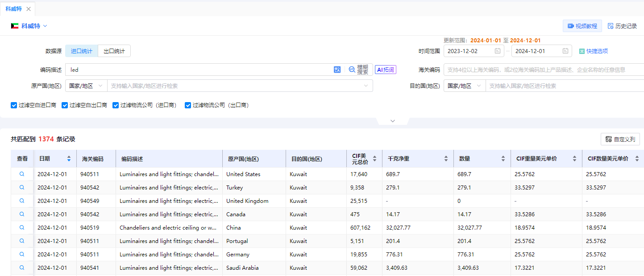Open 自定义列 custom columns

point(620,139)
